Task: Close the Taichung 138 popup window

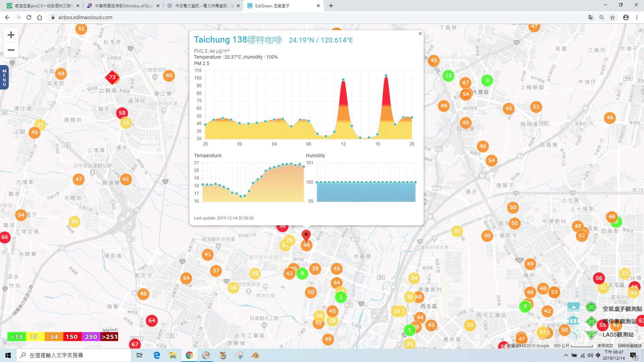Action: click(420, 34)
